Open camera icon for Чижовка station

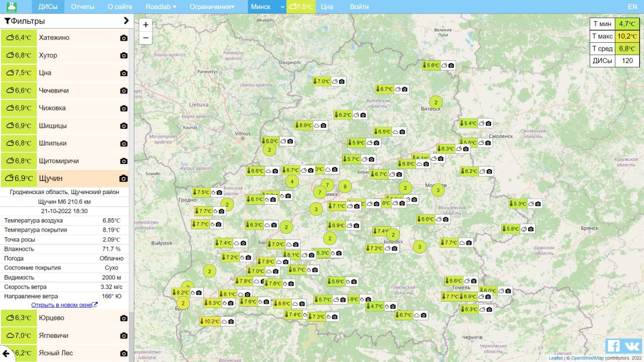(x=124, y=108)
